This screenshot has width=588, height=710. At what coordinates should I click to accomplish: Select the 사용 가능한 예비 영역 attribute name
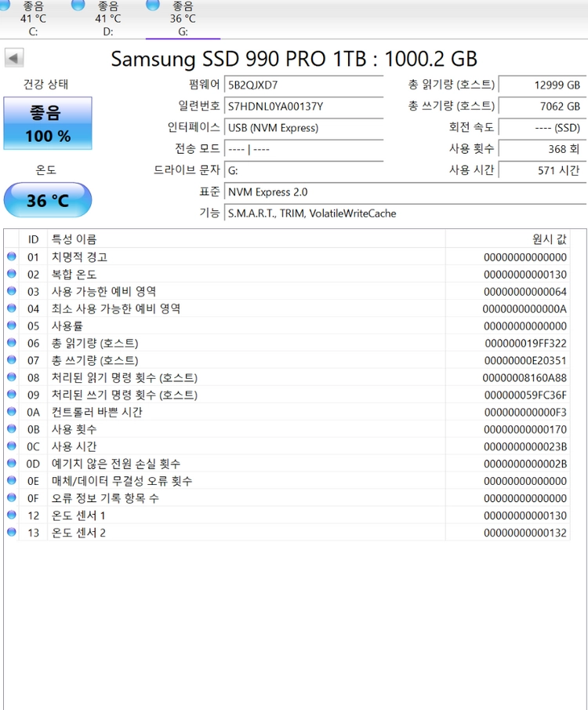point(103,291)
